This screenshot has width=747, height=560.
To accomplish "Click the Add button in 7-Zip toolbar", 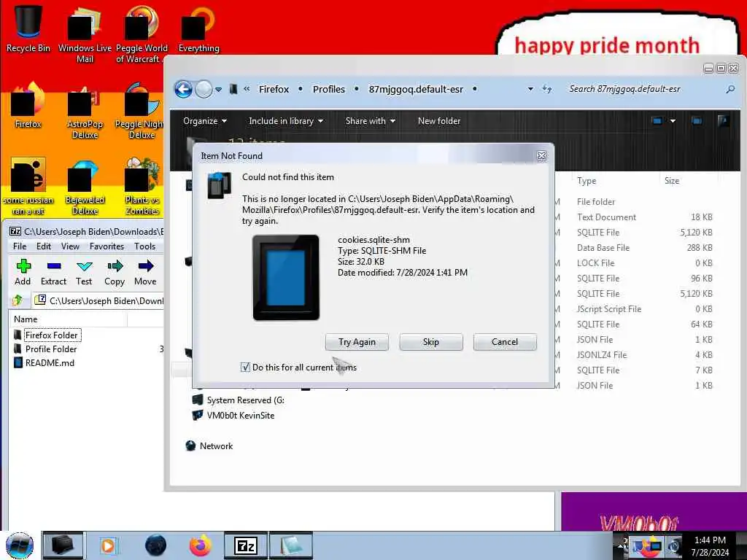I will [23, 272].
